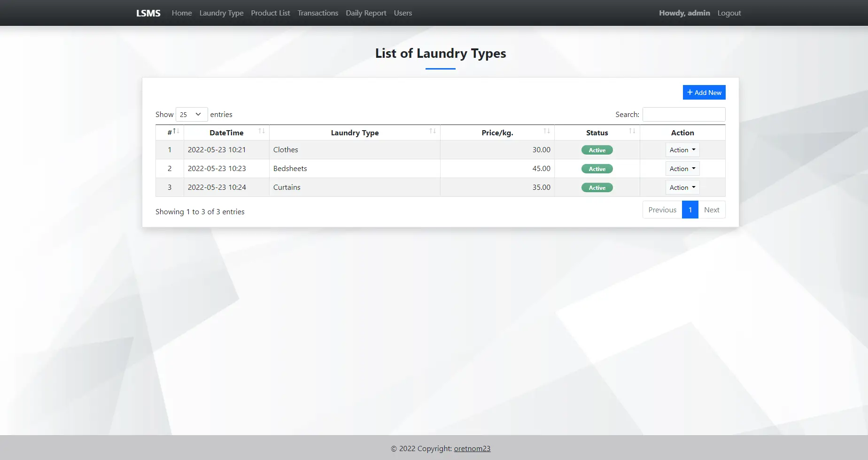Sort table by DateTime column arrows

coord(262,131)
